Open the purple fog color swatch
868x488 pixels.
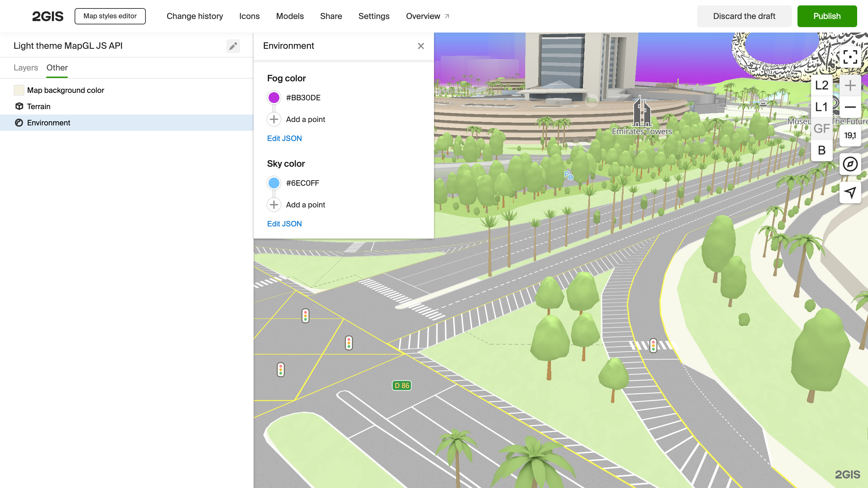(274, 98)
